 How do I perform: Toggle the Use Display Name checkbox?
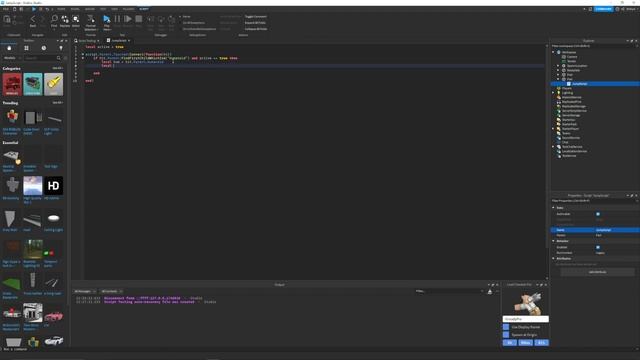(x=506, y=327)
